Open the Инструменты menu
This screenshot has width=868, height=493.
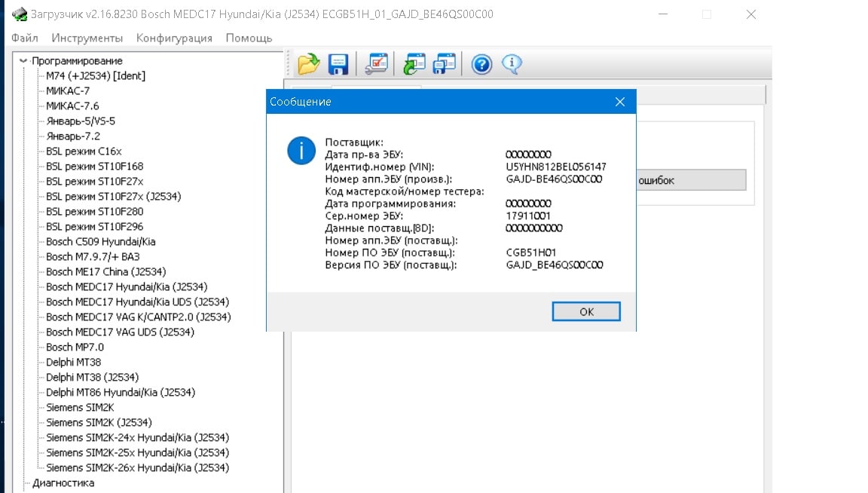[x=87, y=38]
